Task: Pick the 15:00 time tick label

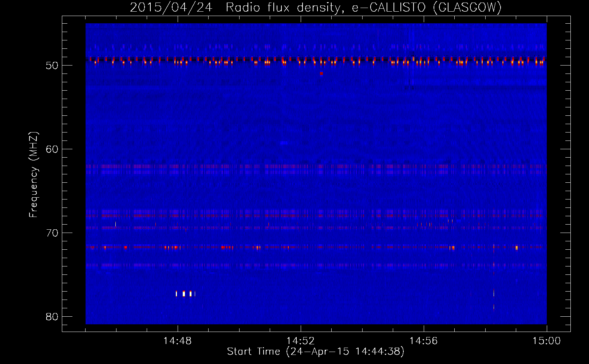Action: click(546, 341)
